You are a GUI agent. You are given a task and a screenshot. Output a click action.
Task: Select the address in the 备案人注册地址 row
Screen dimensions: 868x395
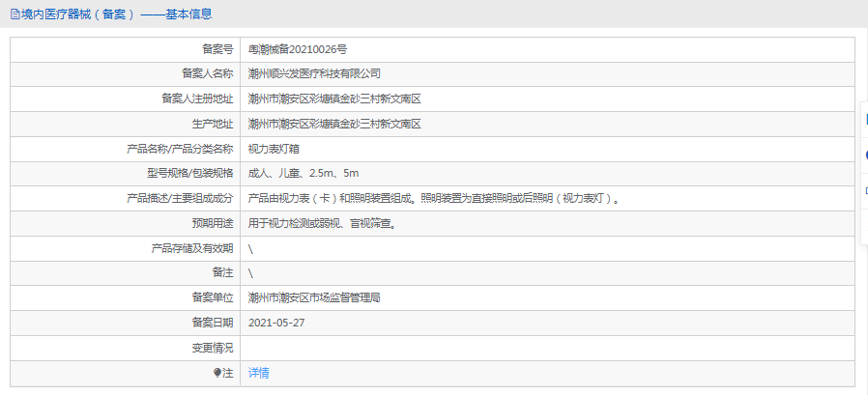click(334, 99)
